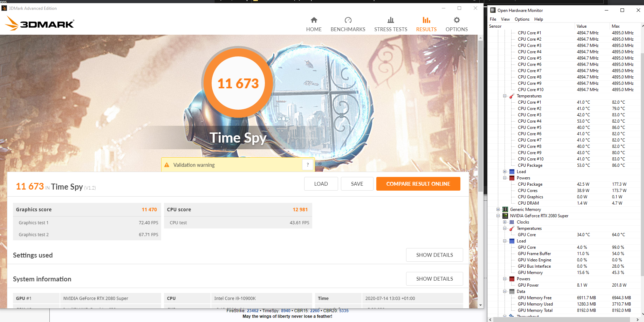This screenshot has width=644, height=322.
Task: Collapse the CPU Temperatures tree node
Action: [x=505, y=96]
